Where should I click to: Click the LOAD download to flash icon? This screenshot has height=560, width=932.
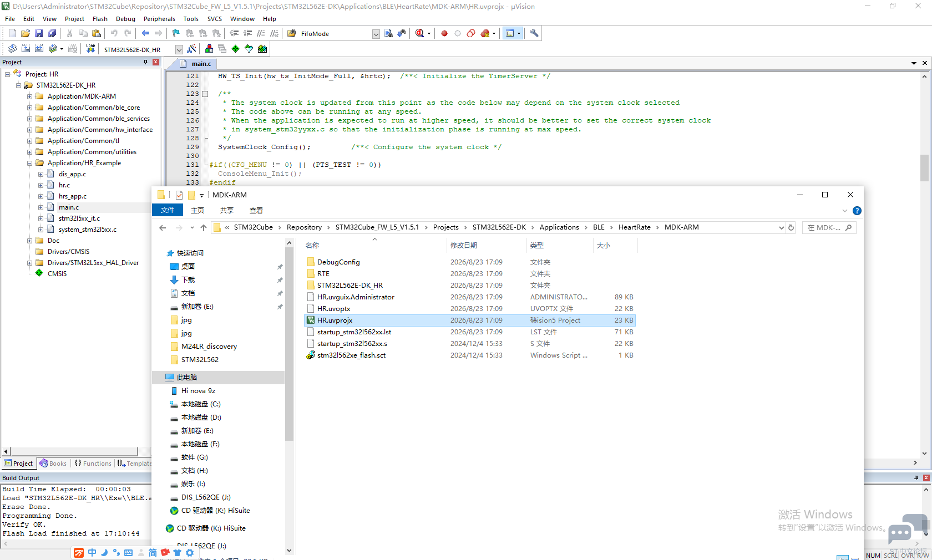click(90, 49)
